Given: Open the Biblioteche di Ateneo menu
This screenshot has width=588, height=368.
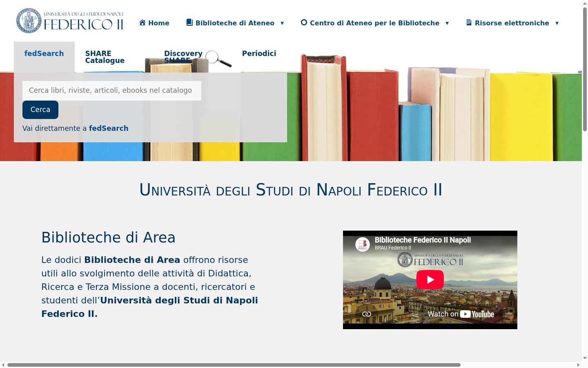Looking at the screenshot, I should pos(235,23).
